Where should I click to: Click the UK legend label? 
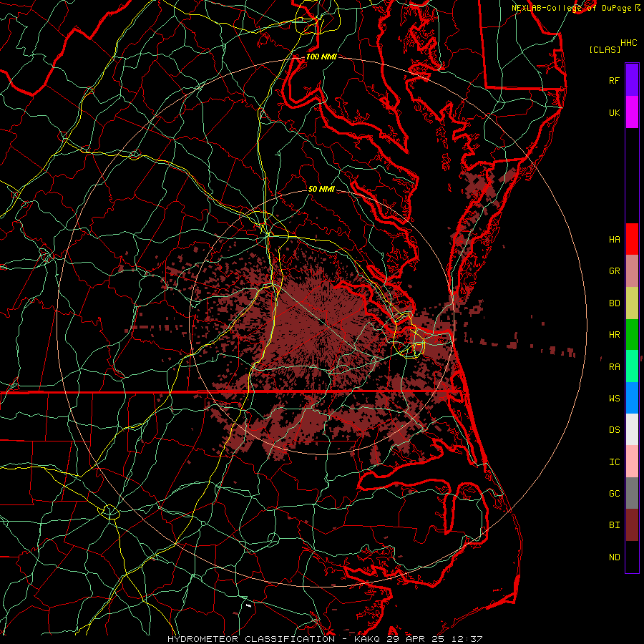click(614, 112)
